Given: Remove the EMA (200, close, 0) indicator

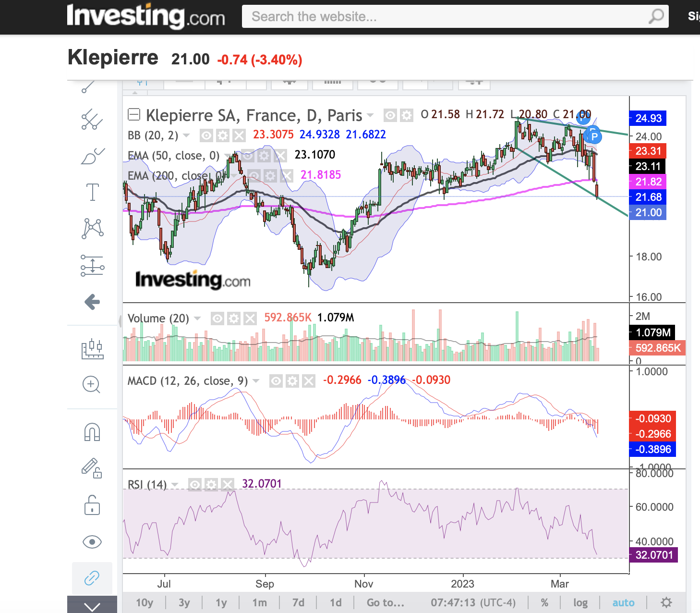Looking at the screenshot, I should click(287, 175).
